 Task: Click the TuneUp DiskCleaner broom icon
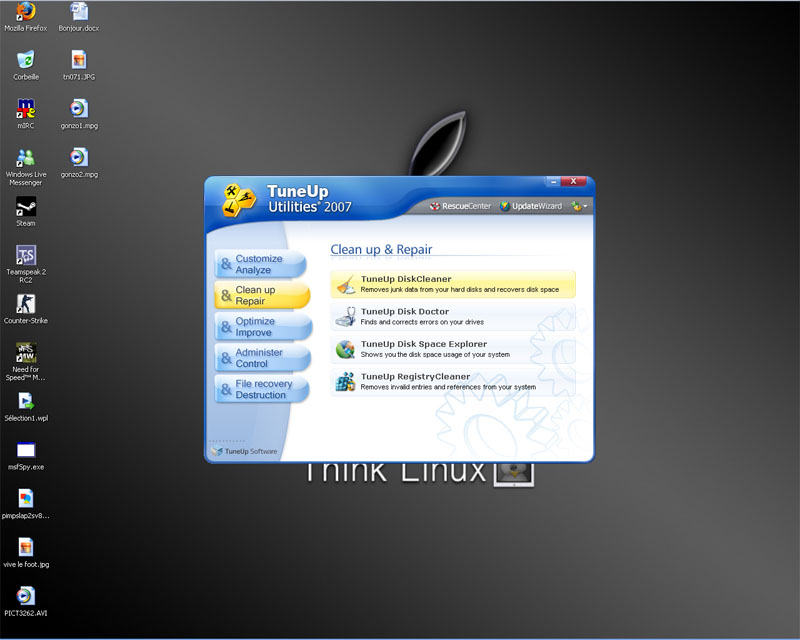click(x=346, y=284)
